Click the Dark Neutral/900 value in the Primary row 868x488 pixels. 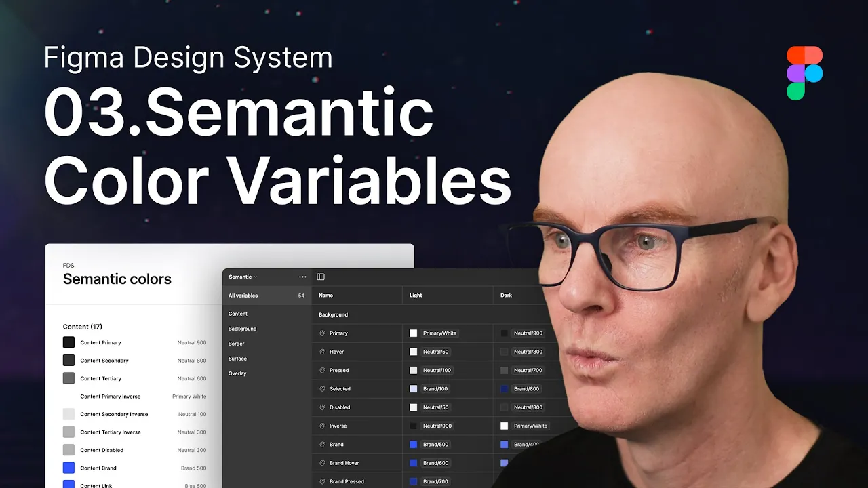[528, 333]
